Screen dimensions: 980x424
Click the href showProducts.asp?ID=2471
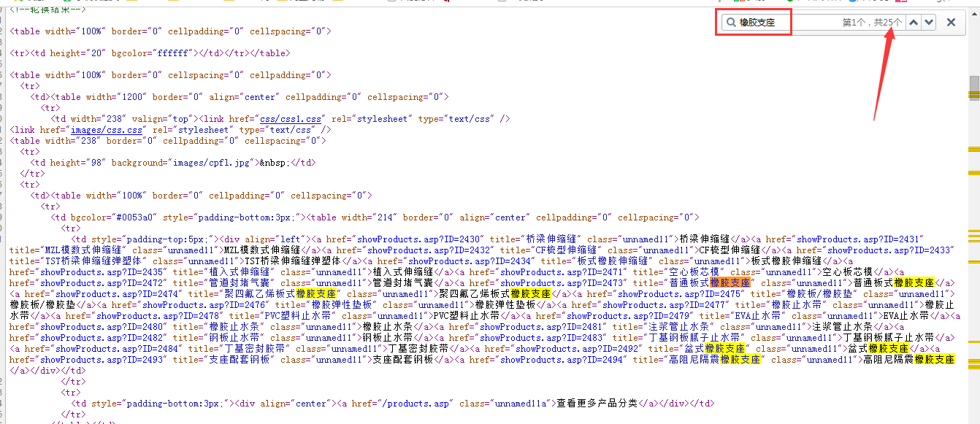coord(562,272)
